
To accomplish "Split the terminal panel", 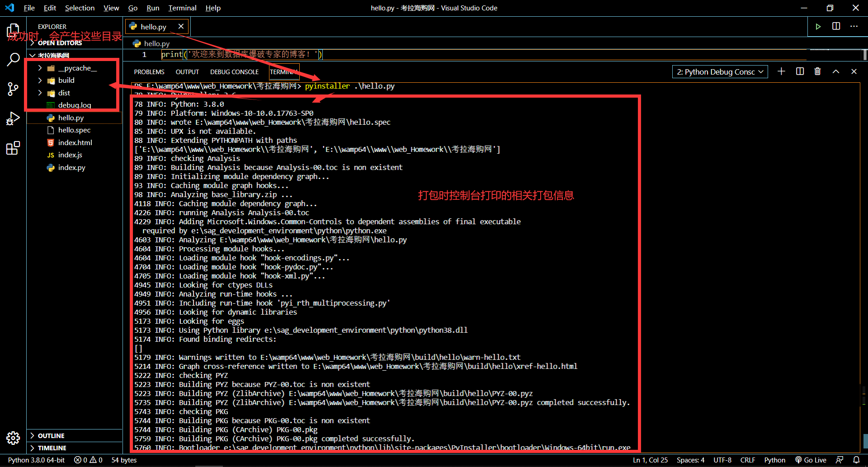I will click(x=800, y=71).
